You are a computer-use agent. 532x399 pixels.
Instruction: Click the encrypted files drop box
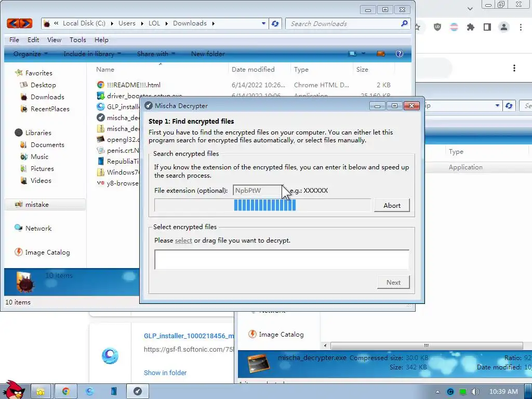point(282,260)
